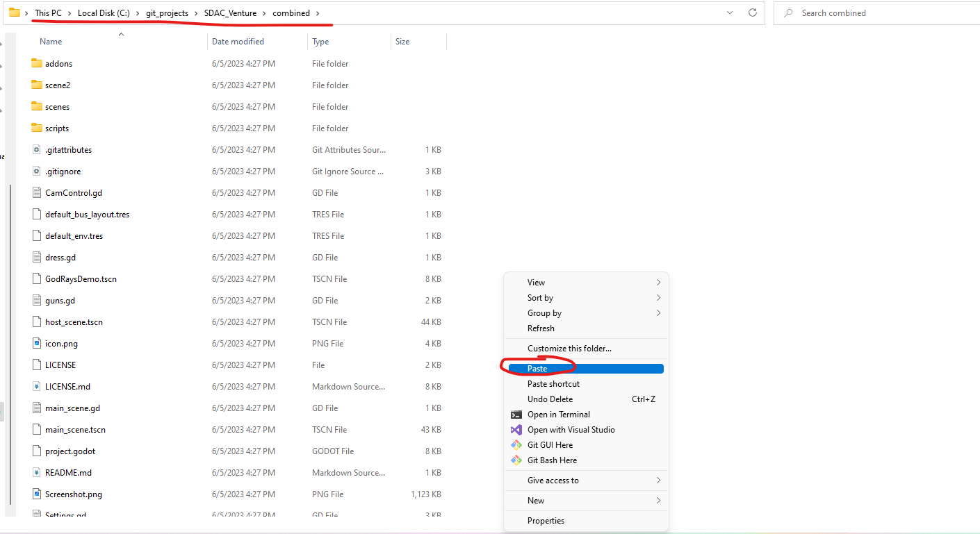This screenshot has width=980, height=534.
Task: Click the Git GUI Here icon
Action: tap(516, 445)
